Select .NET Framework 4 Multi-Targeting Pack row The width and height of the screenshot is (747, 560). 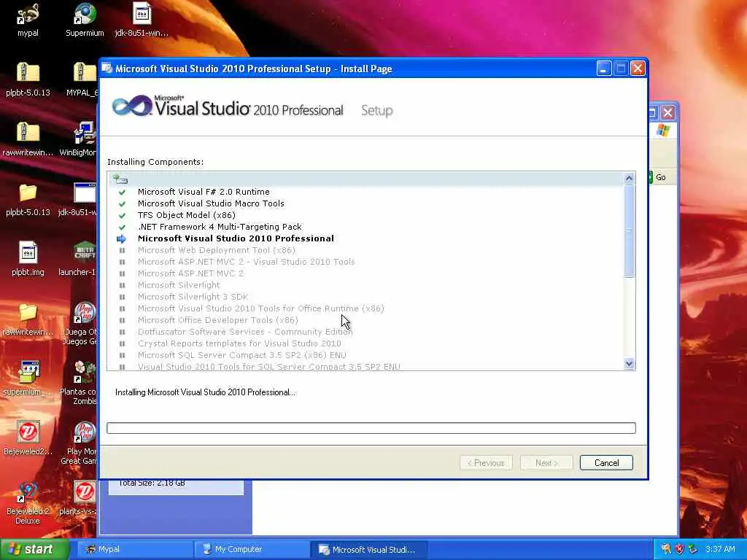(x=366, y=227)
